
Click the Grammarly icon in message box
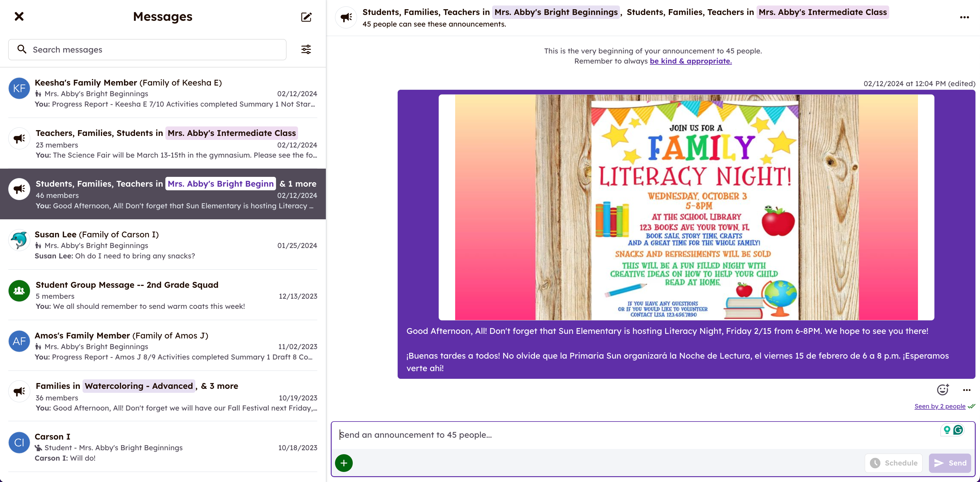tap(958, 430)
